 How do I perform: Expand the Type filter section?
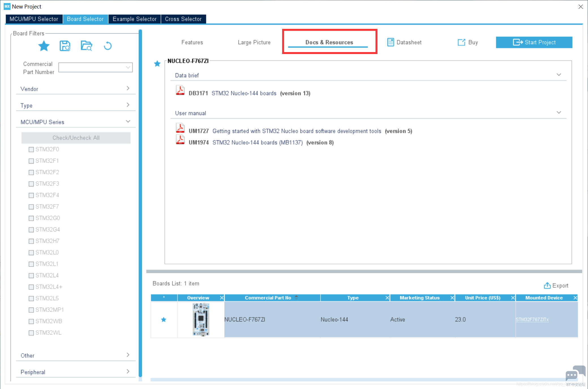[76, 105]
